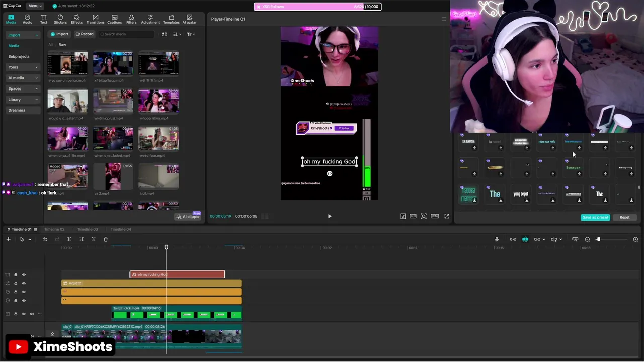Adjust the timeline zoom slider handle
This screenshot has width=644, height=362.
(598, 239)
